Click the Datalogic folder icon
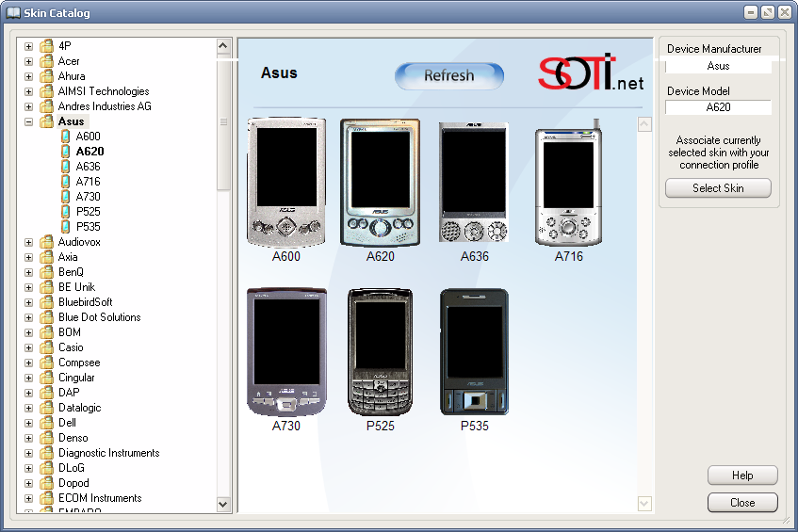Screen dimensions: 798x532 point(46,408)
